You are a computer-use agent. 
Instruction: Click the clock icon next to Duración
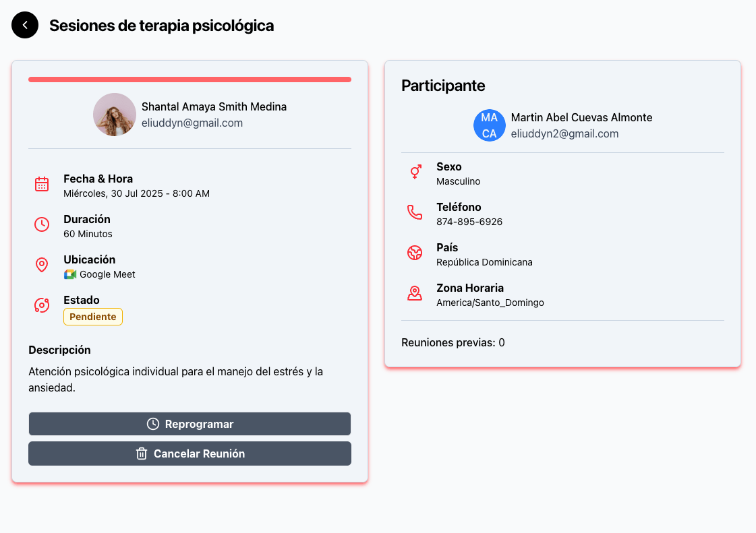coord(42,224)
